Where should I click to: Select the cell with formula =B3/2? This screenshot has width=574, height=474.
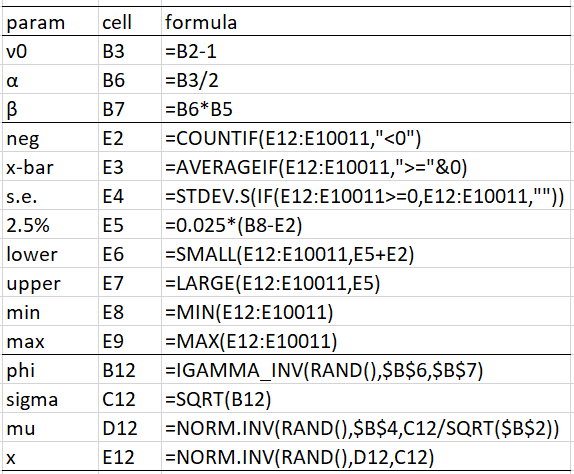point(366,79)
